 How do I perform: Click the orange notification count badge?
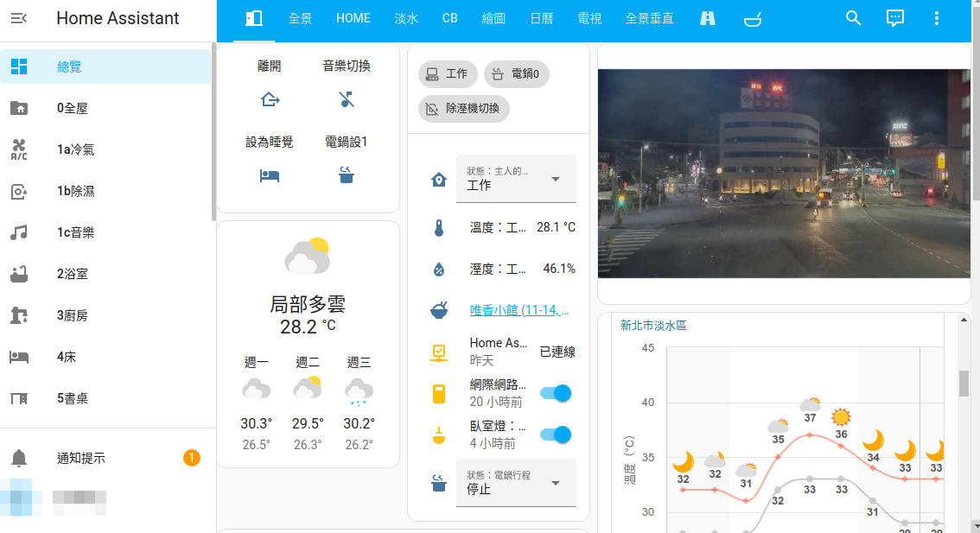point(191,458)
